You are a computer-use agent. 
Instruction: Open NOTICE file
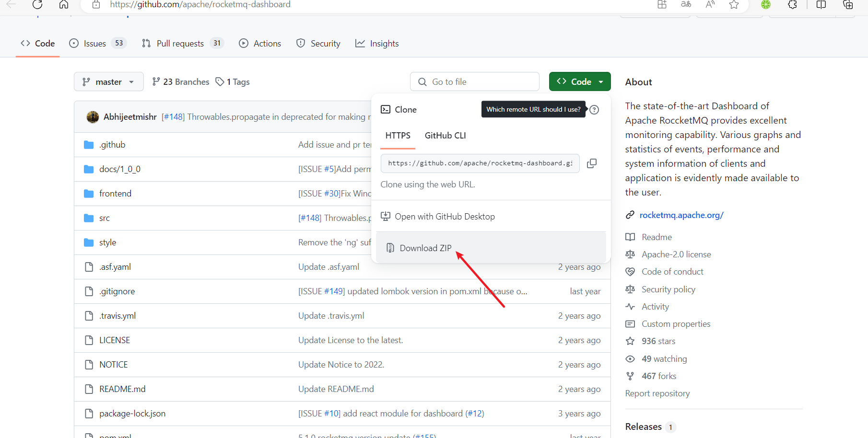click(x=114, y=365)
